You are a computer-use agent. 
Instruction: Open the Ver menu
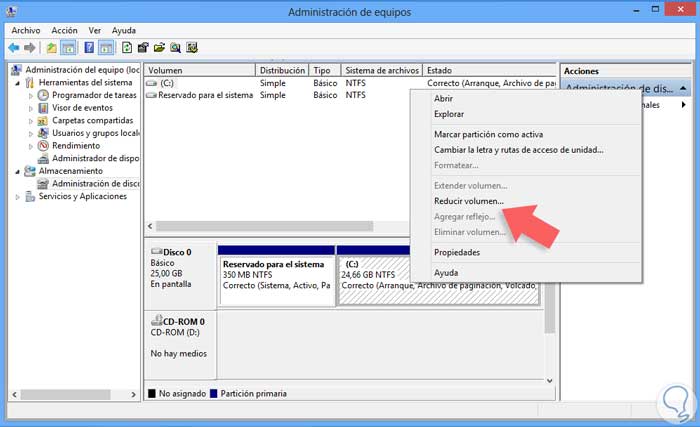[x=94, y=30]
